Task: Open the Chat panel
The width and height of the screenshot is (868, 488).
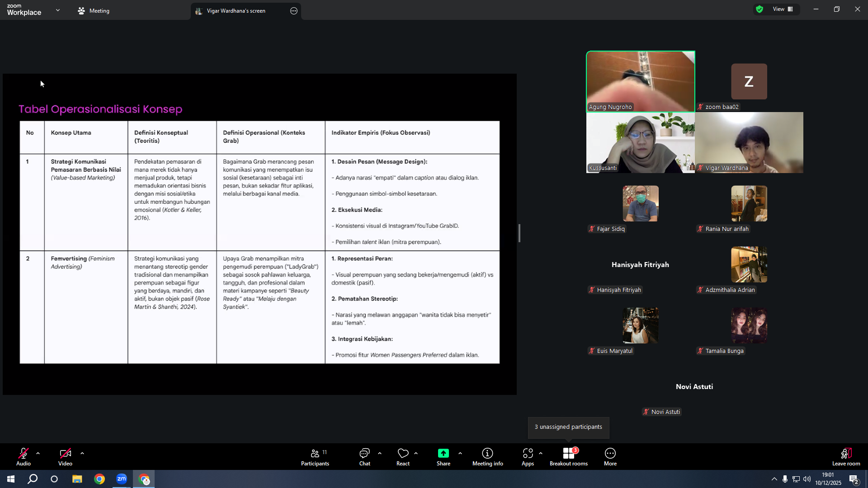Action: click(x=365, y=457)
